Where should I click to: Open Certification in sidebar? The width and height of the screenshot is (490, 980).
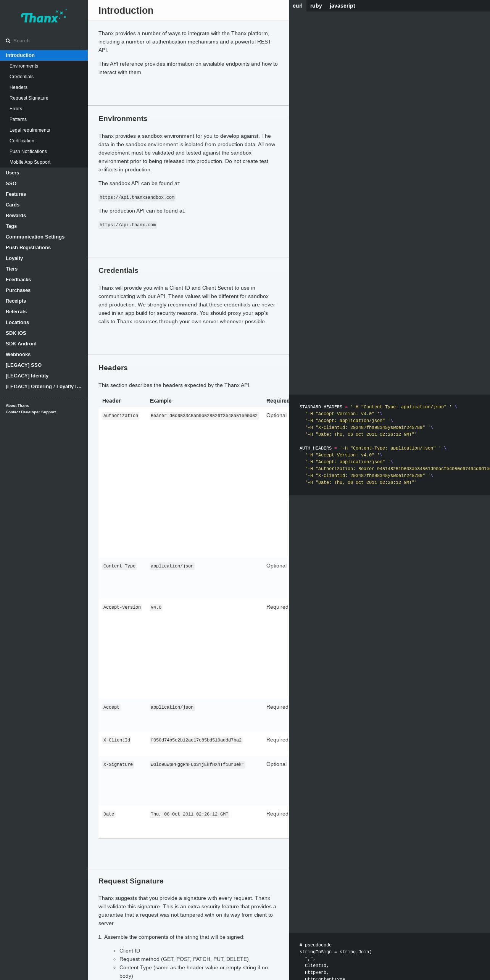pos(44,141)
